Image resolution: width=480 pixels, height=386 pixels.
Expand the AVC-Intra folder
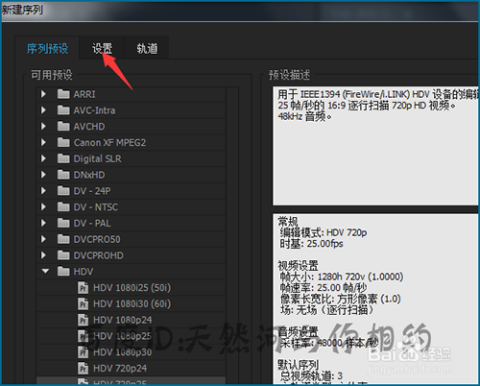43,110
